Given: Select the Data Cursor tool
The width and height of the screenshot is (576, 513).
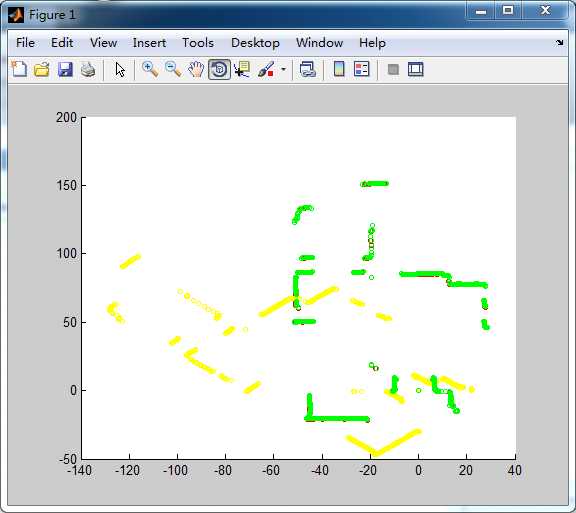Looking at the screenshot, I should click(x=242, y=69).
